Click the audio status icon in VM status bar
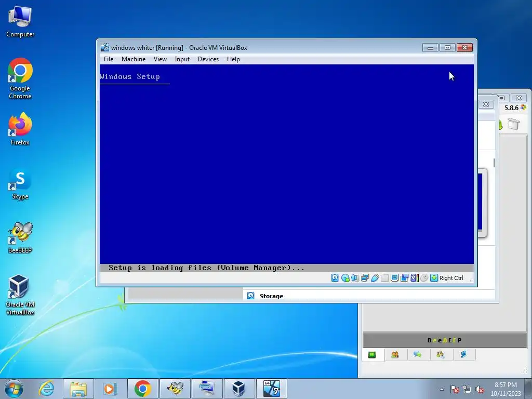 [x=355, y=278]
